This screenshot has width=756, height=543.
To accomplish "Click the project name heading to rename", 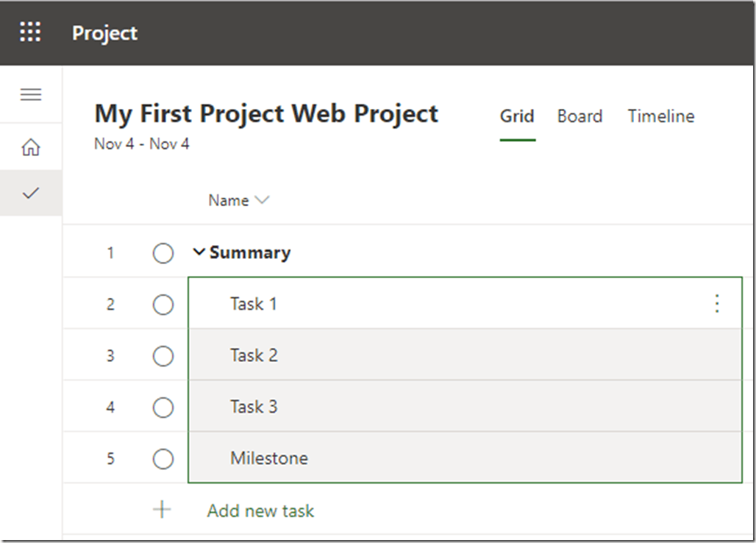I will pos(266,114).
